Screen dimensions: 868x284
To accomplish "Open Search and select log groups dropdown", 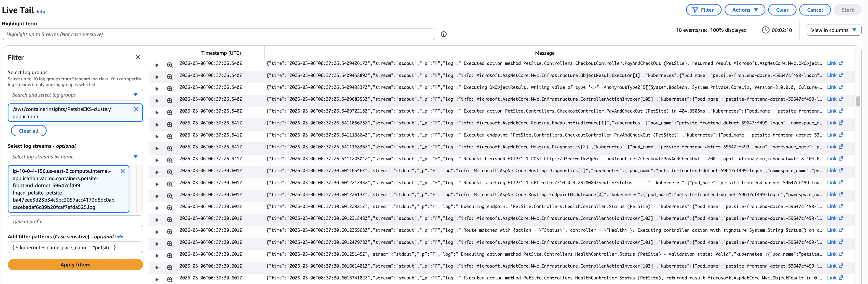I will click(x=75, y=95).
